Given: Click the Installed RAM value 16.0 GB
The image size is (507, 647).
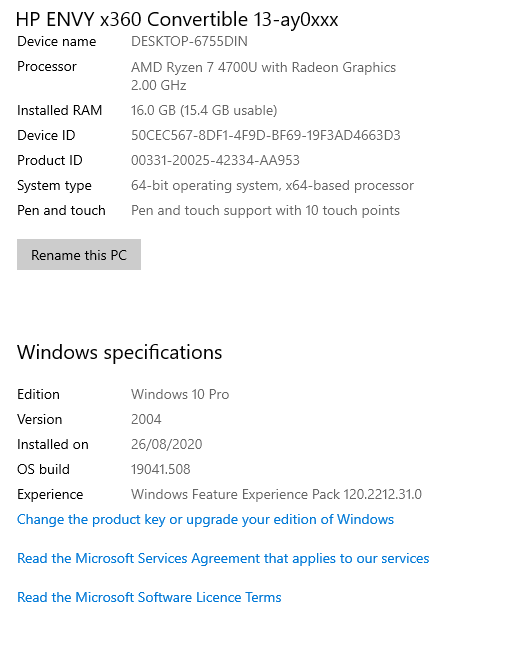Looking at the screenshot, I should (204, 110).
